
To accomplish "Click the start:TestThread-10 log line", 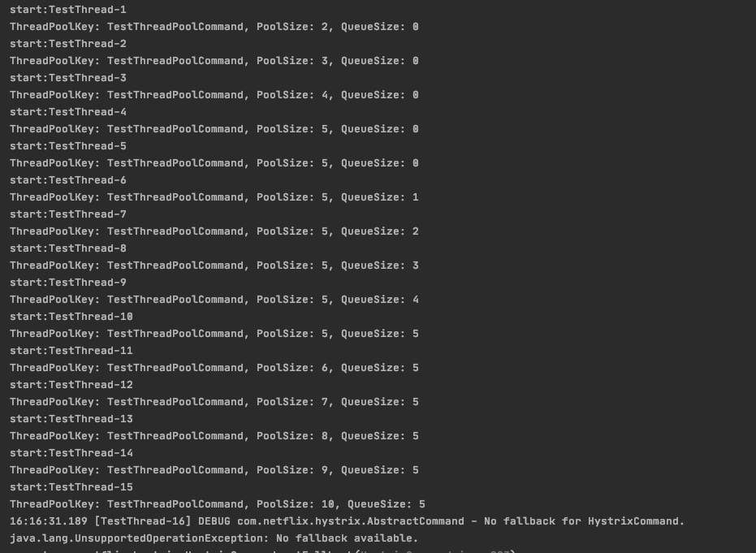I will (71, 317).
